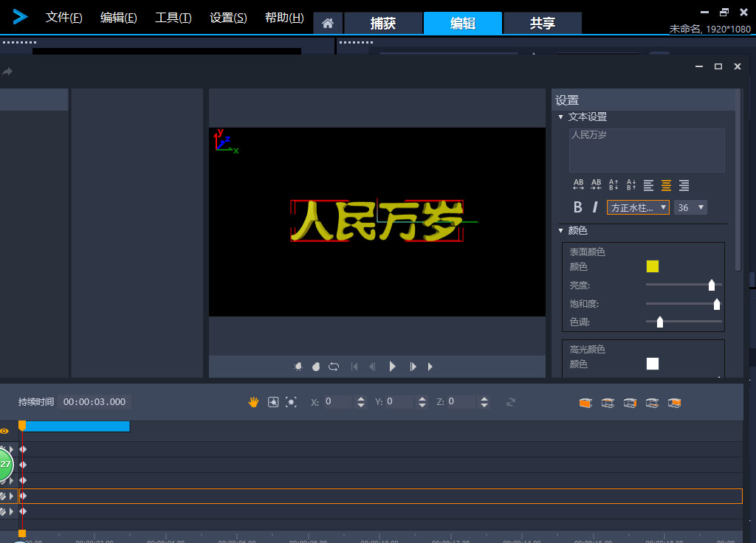756x543 pixels.
Task: Collapse the 文本设置 section
Action: [561, 117]
